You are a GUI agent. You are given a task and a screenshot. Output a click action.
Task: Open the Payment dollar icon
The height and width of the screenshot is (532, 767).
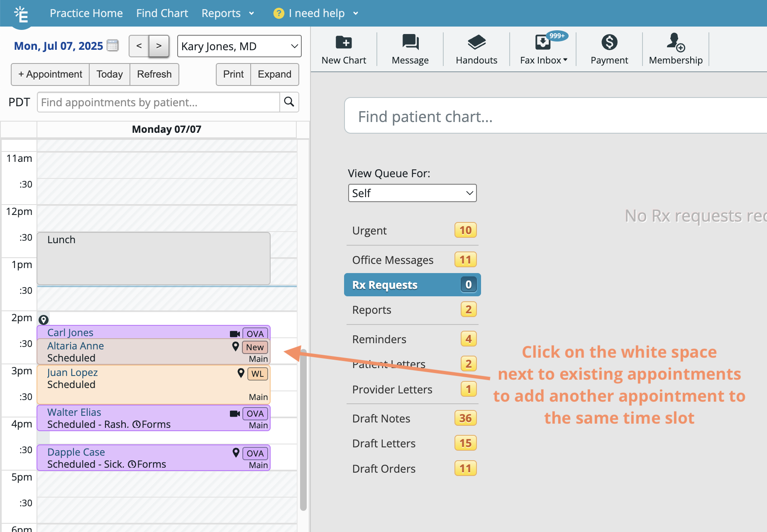[x=609, y=42]
